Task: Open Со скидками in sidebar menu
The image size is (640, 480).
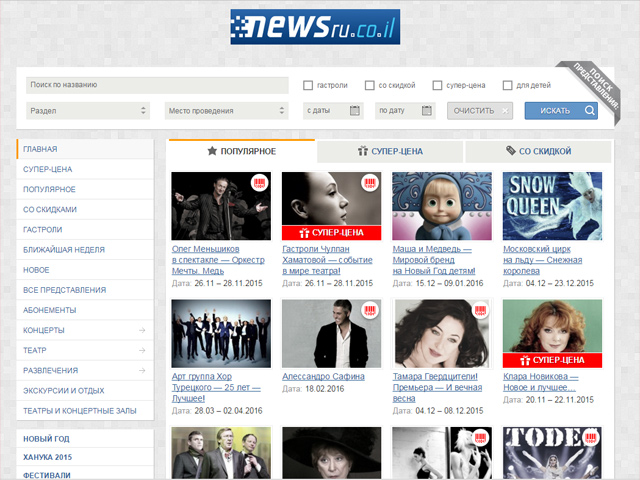Action: (x=85, y=209)
